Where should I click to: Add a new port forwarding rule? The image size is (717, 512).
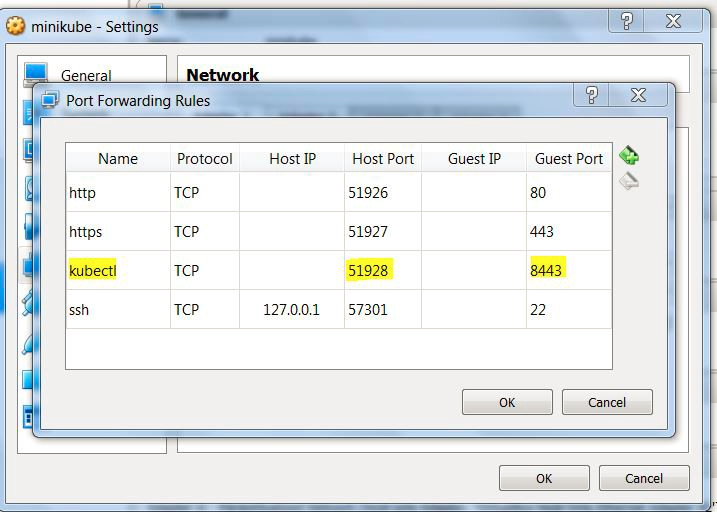[629, 155]
